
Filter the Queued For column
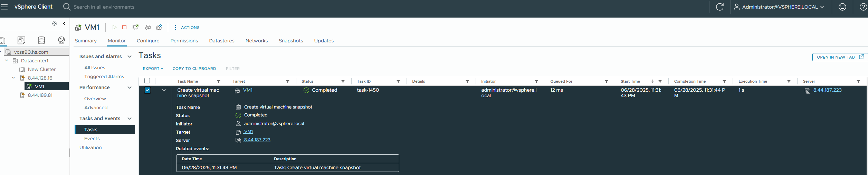pyautogui.click(x=607, y=82)
